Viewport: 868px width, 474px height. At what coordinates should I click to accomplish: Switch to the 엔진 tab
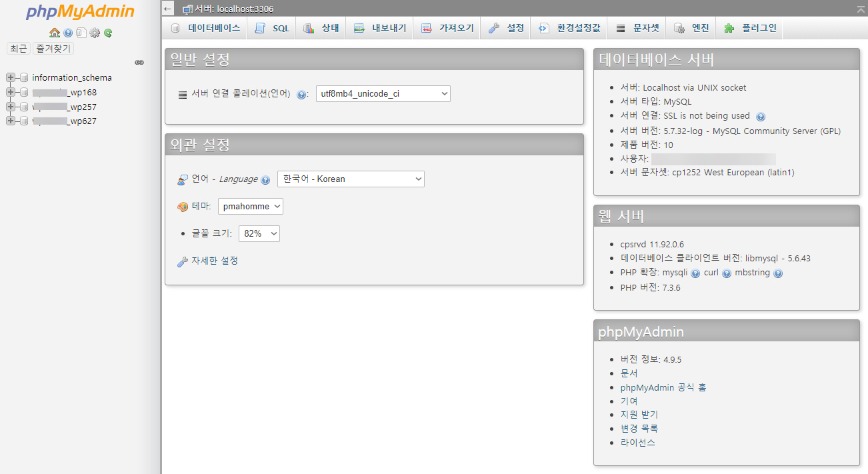tap(691, 28)
